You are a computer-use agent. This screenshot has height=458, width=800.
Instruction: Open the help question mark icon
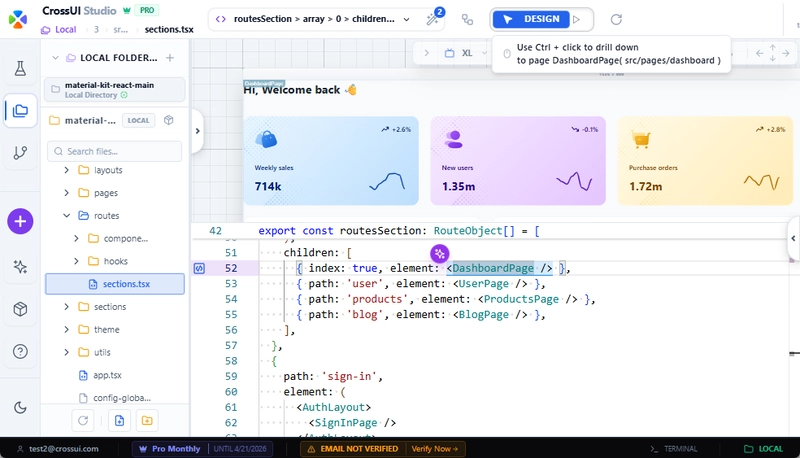(x=20, y=351)
